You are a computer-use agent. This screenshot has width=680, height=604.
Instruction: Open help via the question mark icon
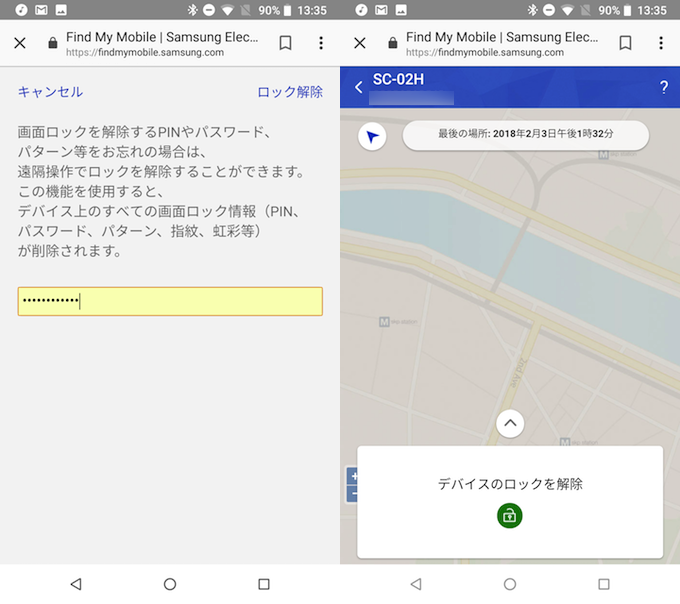[663, 88]
